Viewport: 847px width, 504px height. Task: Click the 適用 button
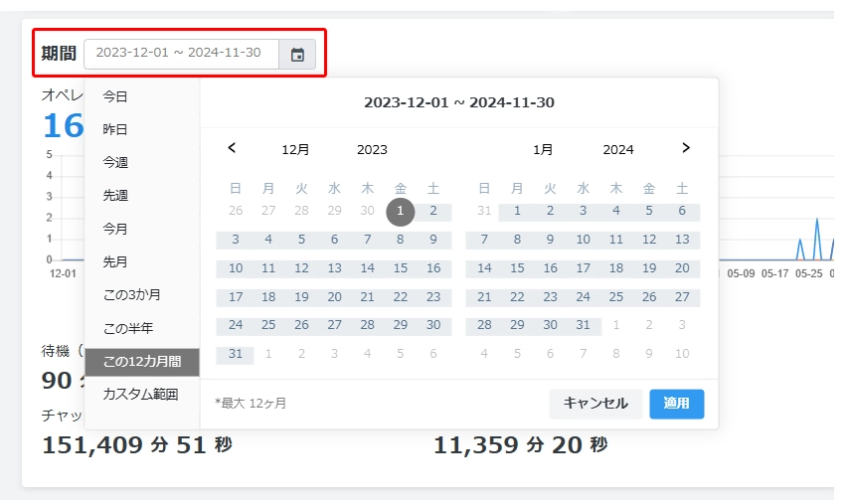pyautogui.click(x=676, y=404)
